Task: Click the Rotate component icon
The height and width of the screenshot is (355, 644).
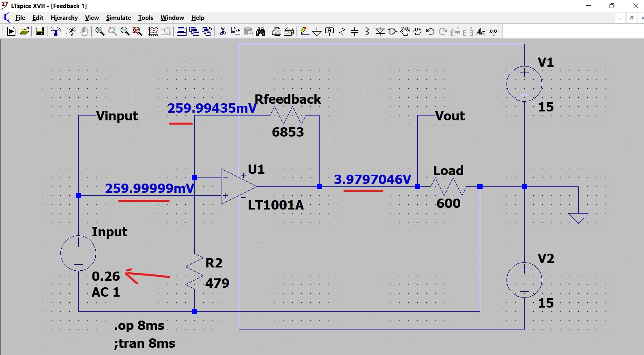Action: tap(456, 32)
